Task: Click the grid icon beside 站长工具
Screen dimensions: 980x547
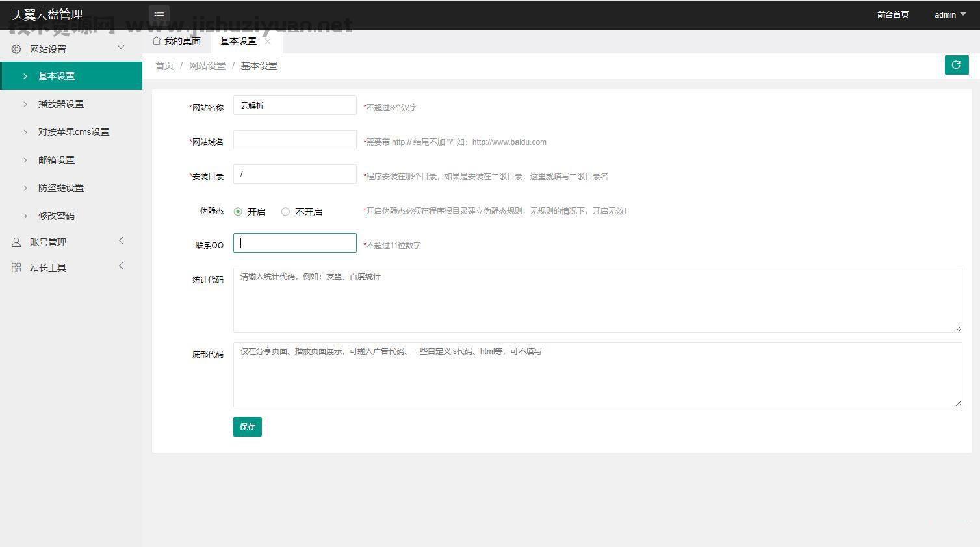Action: tap(16, 268)
